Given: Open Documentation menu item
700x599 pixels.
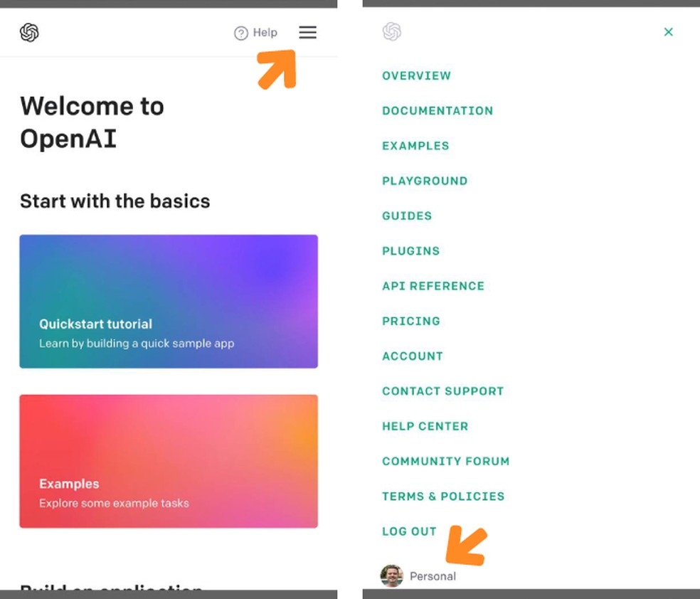Looking at the screenshot, I should 437,111.
